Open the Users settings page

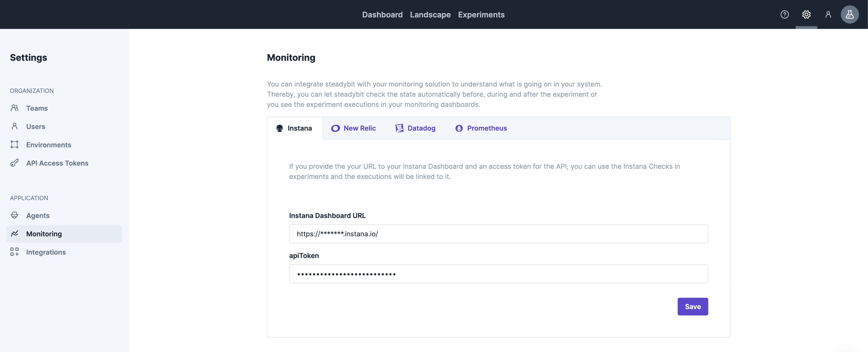pyautogui.click(x=35, y=127)
